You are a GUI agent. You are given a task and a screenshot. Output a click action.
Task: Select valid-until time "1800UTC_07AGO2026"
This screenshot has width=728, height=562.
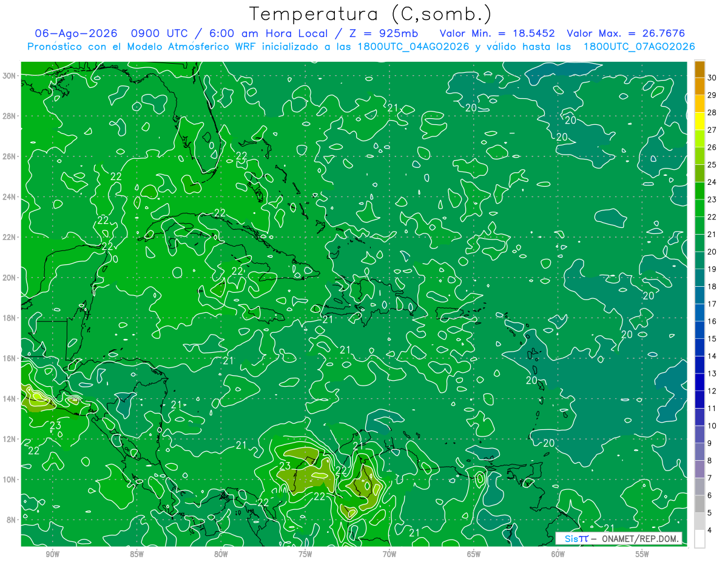639,47
